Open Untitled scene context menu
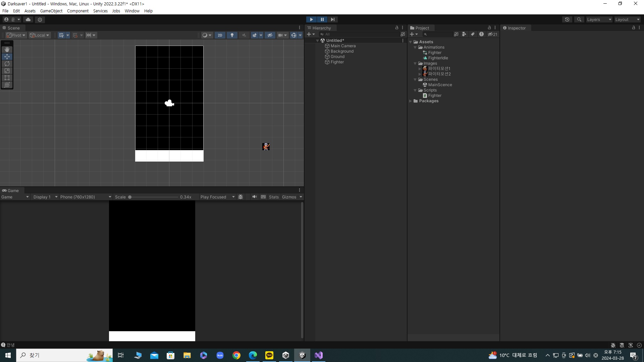 (403, 41)
